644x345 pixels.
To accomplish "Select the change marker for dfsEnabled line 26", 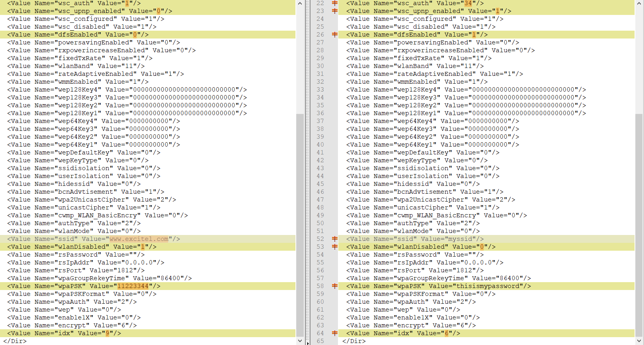I will [x=334, y=35].
